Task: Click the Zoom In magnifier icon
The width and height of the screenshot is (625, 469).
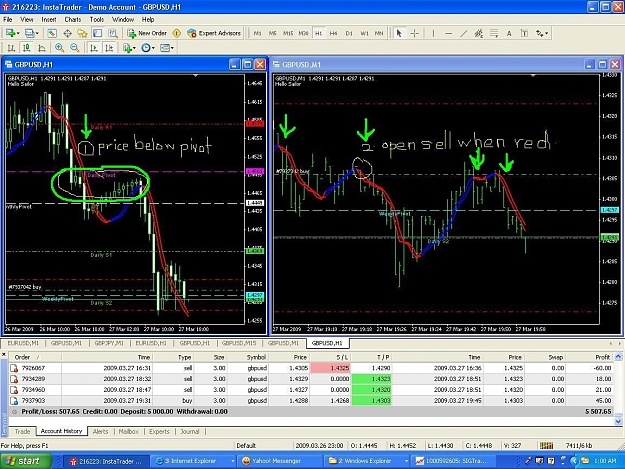Action: pos(59,48)
